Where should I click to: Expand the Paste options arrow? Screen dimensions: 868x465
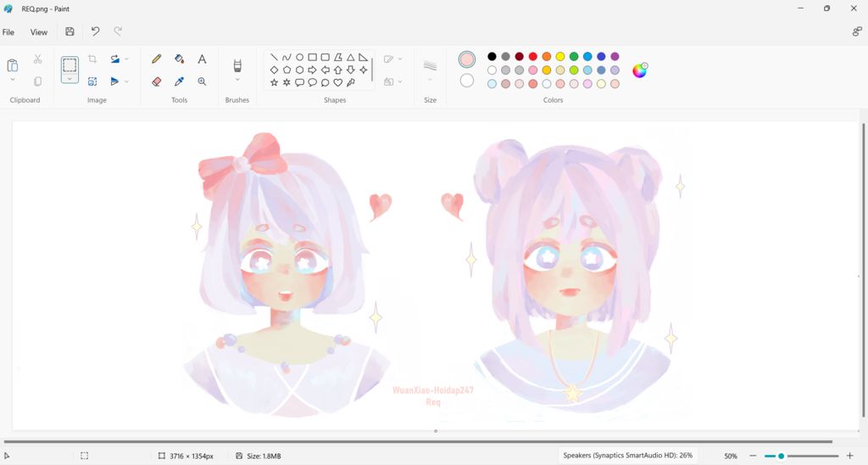click(x=12, y=80)
